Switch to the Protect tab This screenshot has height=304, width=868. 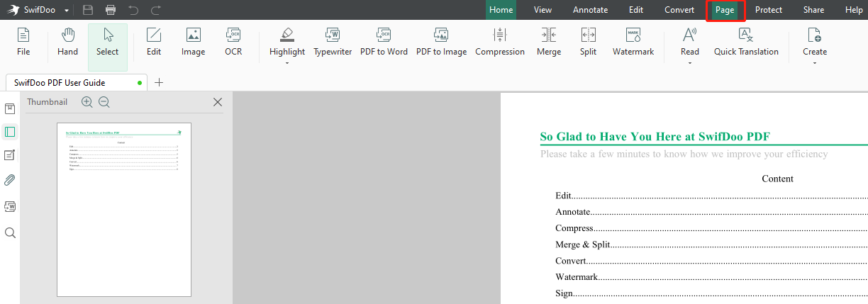769,10
